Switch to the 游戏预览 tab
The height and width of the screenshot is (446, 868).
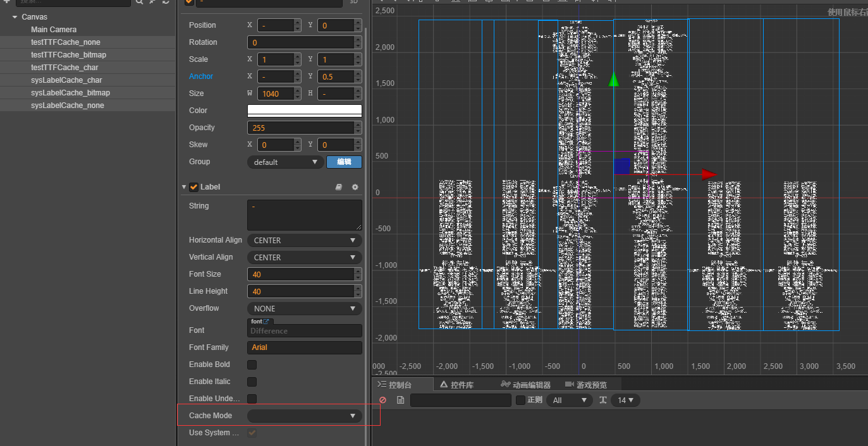(x=585, y=385)
